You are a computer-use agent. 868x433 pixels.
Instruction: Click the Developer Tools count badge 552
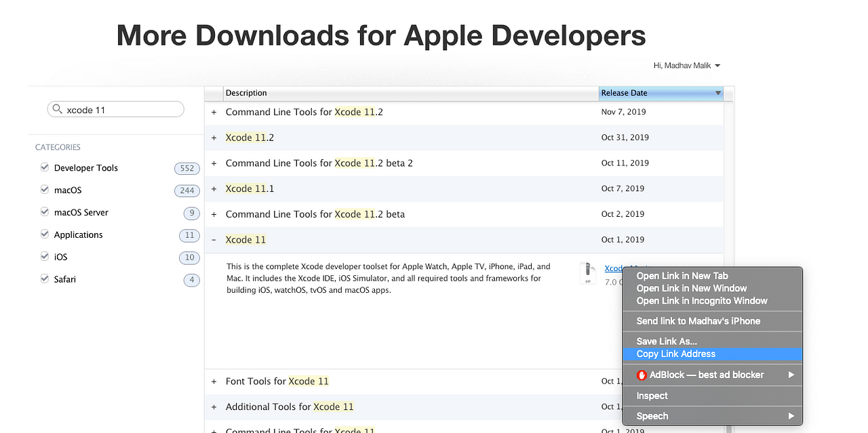click(x=187, y=168)
